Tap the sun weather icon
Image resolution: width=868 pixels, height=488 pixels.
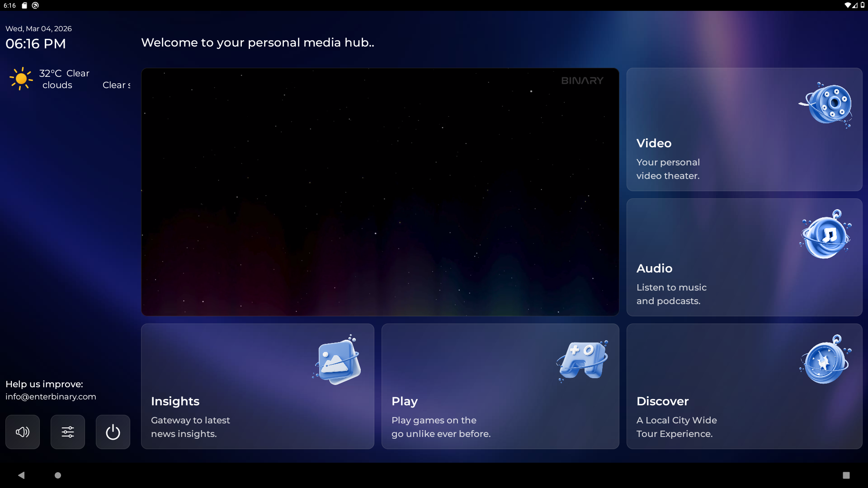point(21,79)
